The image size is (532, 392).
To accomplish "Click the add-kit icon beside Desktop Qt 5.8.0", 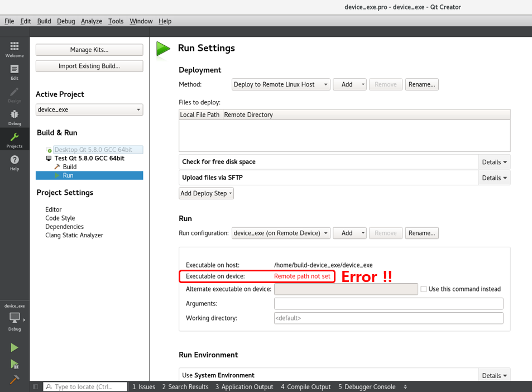I will click(49, 150).
